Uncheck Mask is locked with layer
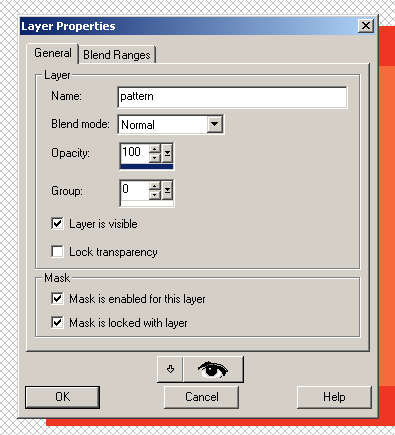Screen dimensions: 395x435 [x=57, y=323]
